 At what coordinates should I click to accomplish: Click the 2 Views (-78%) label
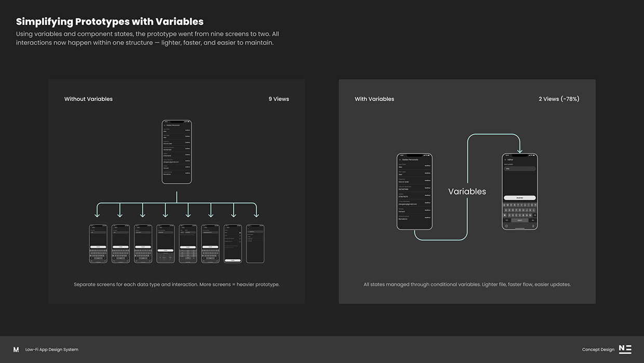pos(559,99)
